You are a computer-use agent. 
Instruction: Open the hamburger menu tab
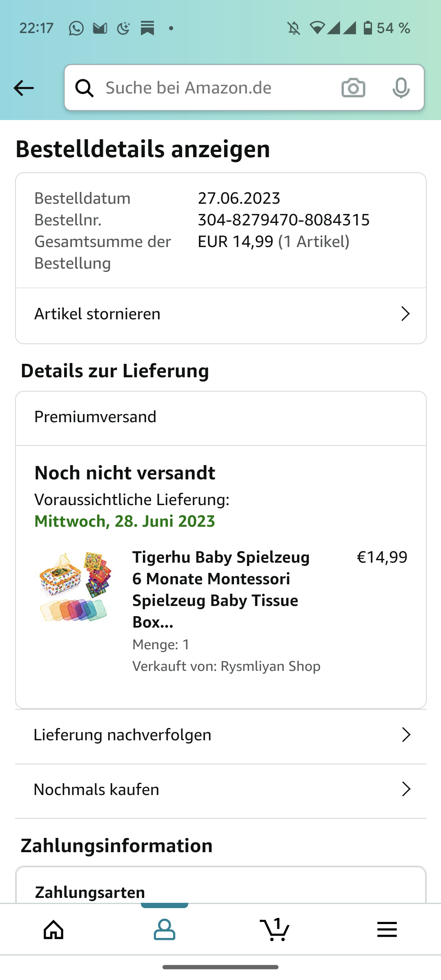(387, 930)
